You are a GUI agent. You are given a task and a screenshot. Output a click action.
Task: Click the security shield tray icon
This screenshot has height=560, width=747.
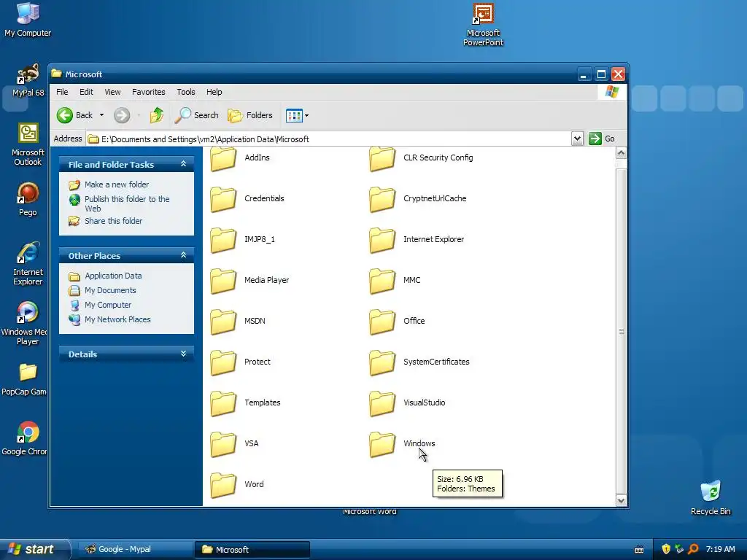(x=666, y=549)
